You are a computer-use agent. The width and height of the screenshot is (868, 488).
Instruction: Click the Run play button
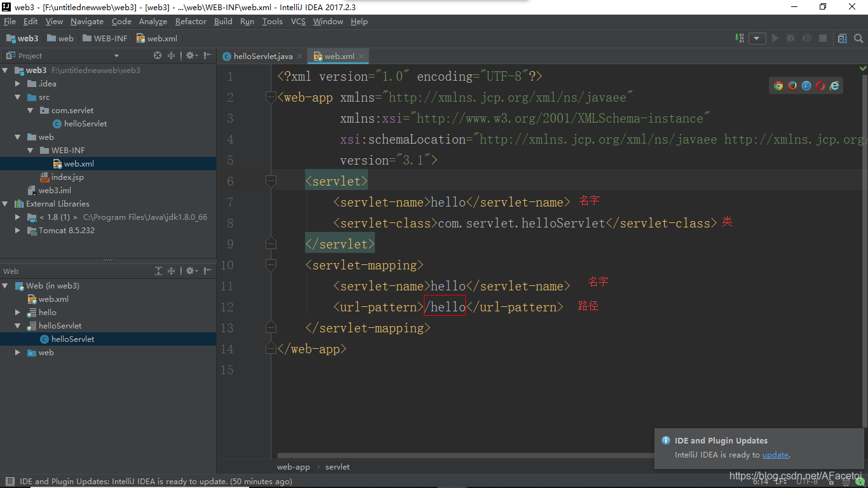pos(775,38)
